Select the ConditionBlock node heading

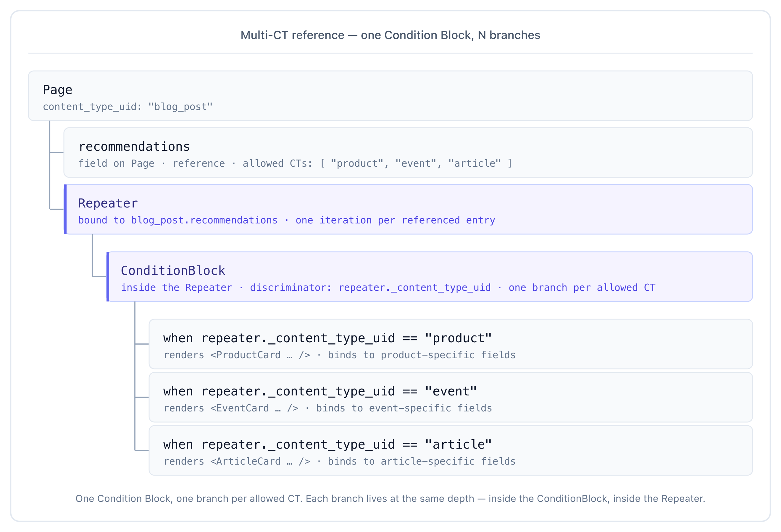(x=173, y=271)
